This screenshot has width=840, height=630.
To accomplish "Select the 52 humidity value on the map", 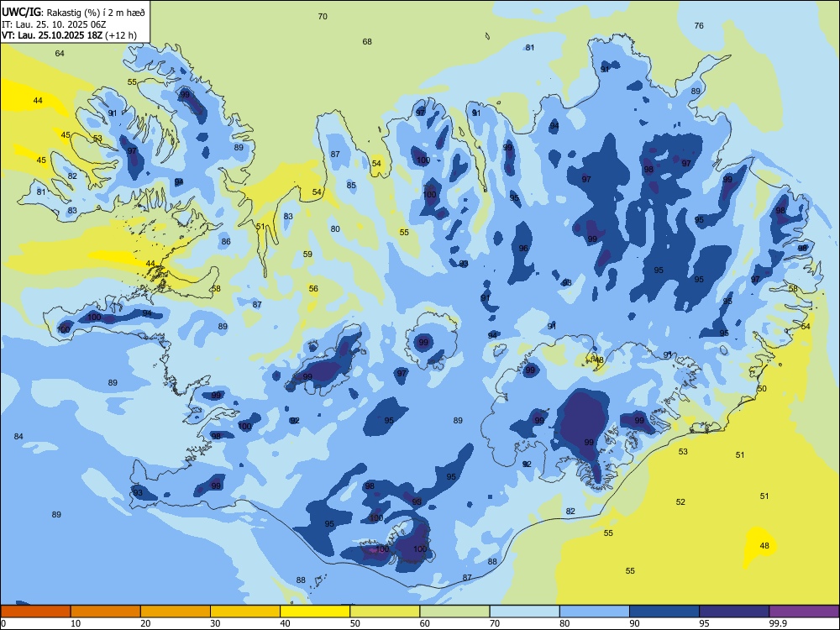I will 680,502.
